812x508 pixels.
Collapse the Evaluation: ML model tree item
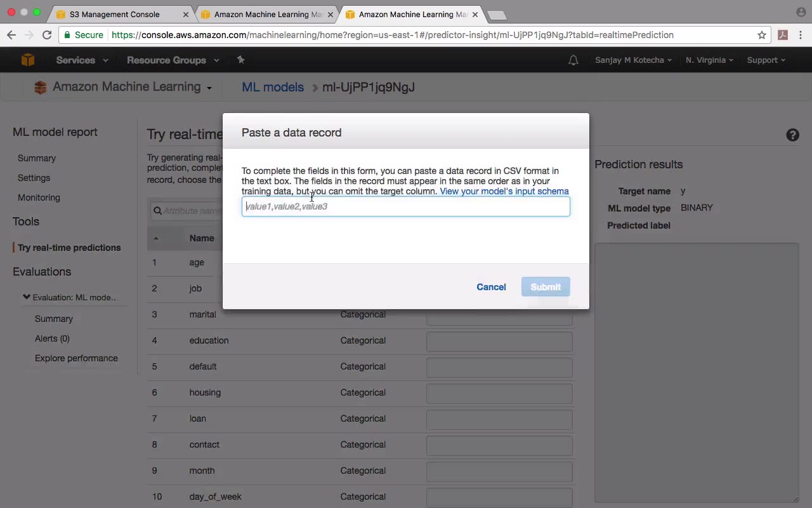tap(27, 297)
